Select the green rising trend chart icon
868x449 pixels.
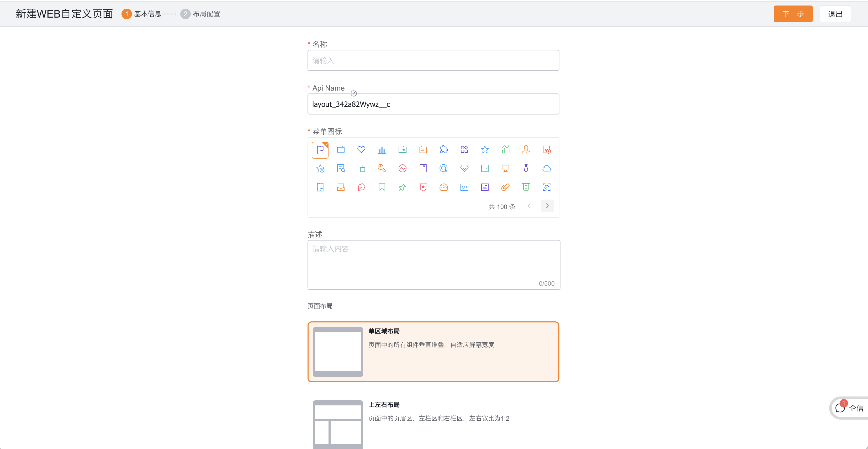pos(505,150)
